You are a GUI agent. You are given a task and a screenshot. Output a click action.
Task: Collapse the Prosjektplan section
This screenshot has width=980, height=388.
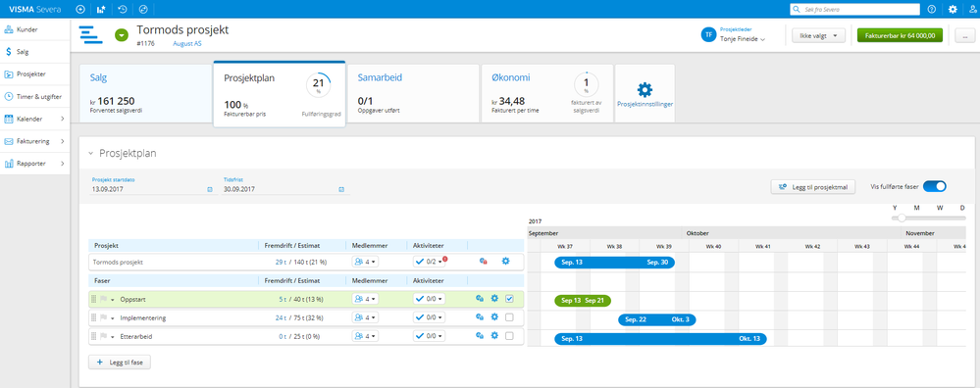[x=90, y=153]
